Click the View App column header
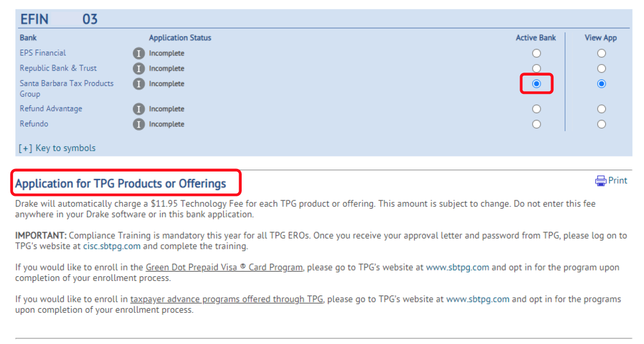 coord(601,38)
